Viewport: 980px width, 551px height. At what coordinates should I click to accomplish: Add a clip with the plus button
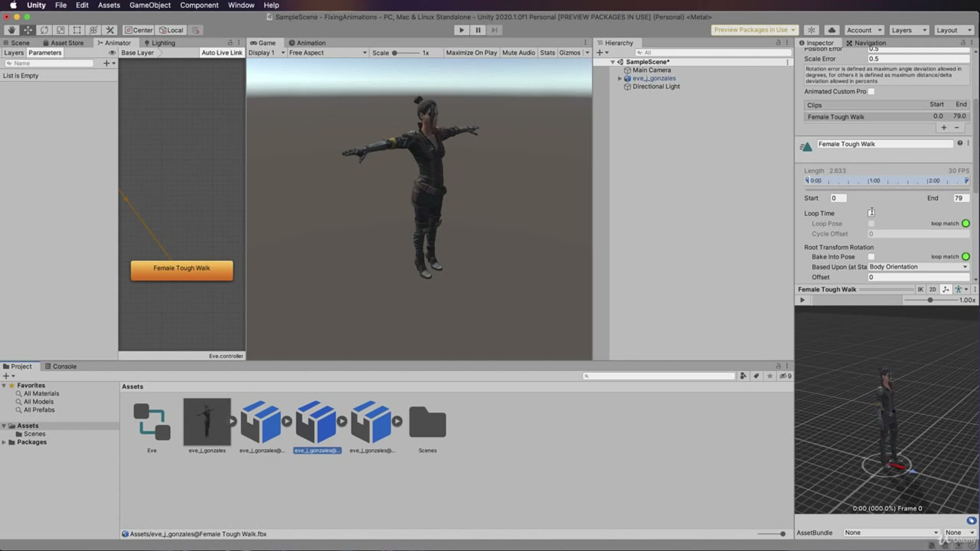[x=944, y=128]
